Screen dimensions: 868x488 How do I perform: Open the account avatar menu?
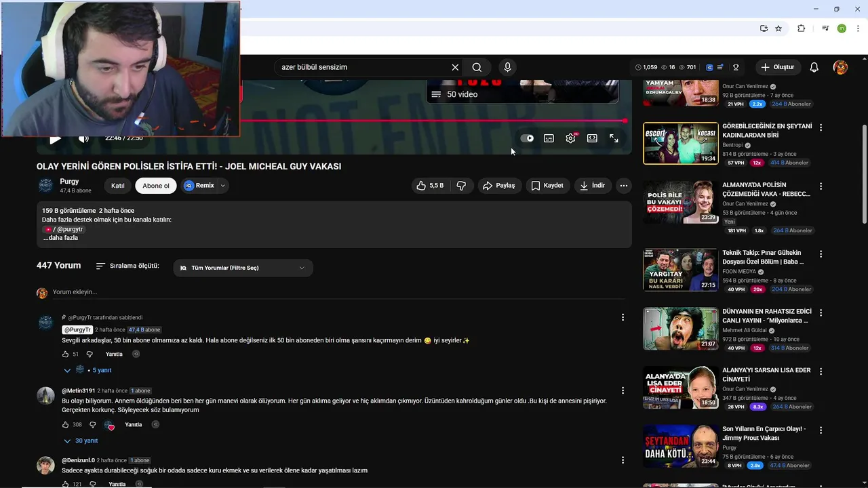(x=840, y=67)
